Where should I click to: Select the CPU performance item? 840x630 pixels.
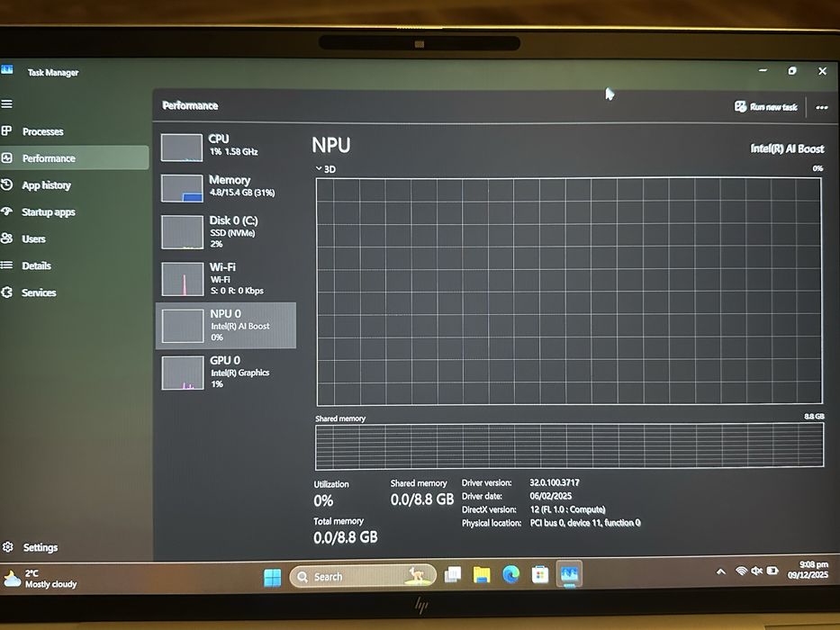click(225, 146)
